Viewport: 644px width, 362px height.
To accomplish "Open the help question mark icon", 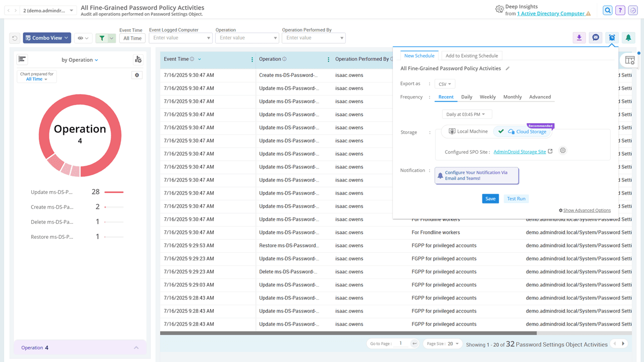I will 620,11.
